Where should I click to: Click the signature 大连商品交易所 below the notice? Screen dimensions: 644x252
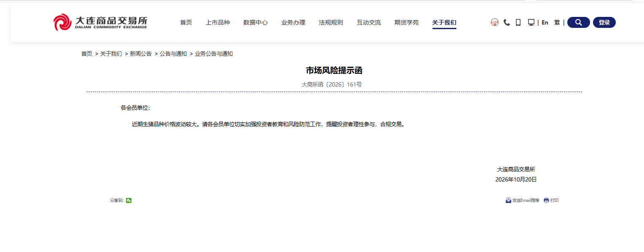click(516, 169)
